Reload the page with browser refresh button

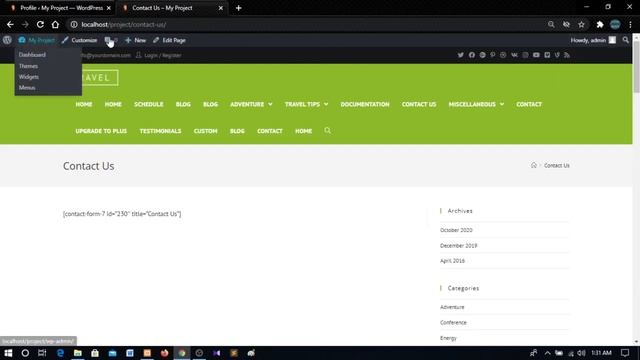pos(40,24)
